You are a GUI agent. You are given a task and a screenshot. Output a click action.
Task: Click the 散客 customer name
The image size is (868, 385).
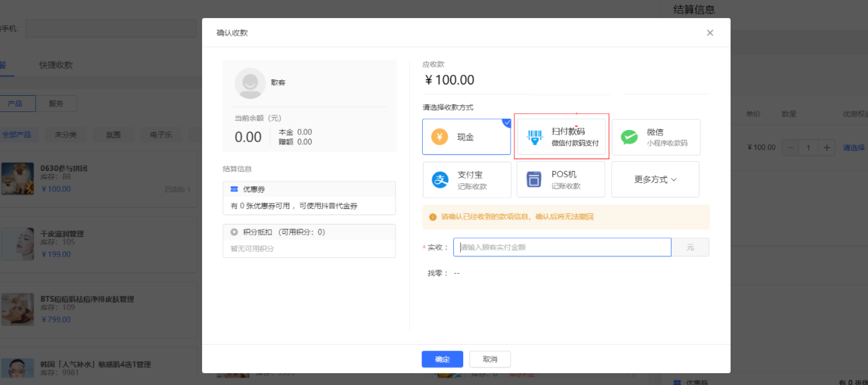point(278,82)
